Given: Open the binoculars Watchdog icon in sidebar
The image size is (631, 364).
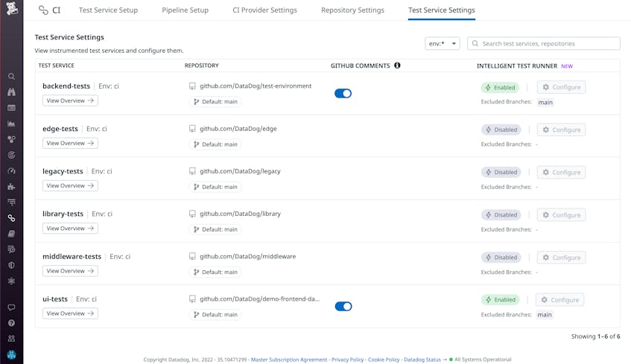Looking at the screenshot, I should [x=11, y=92].
